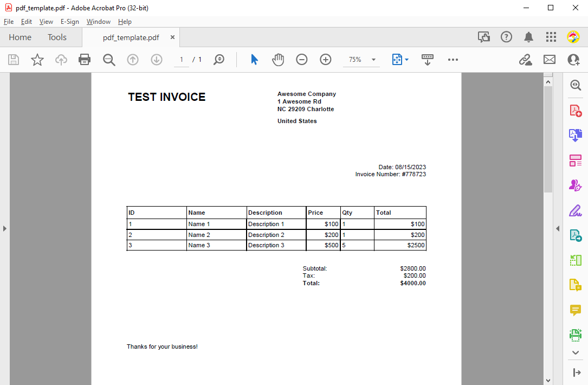Click the Description 2 table cell

(276, 235)
